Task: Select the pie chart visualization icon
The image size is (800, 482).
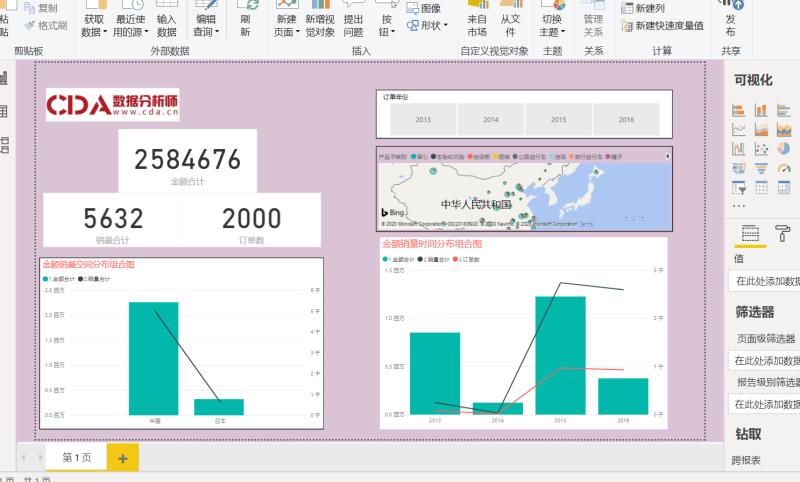Action: click(x=784, y=149)
